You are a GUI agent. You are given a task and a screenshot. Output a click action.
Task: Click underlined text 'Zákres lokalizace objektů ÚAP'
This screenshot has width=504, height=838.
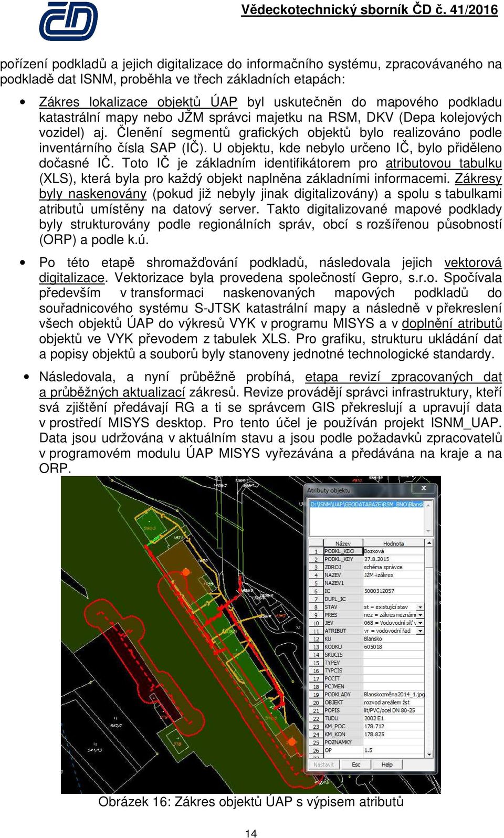[x=138, y=102]
